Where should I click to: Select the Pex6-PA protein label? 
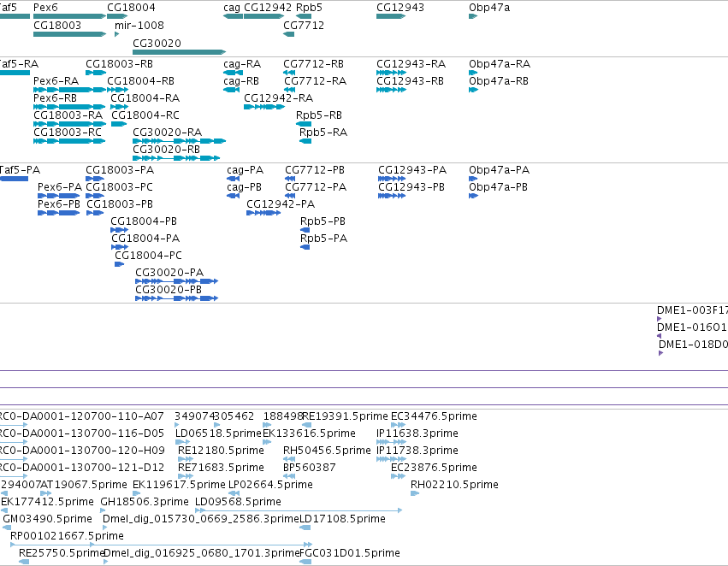pyautogui.click(x=60, y=187)
